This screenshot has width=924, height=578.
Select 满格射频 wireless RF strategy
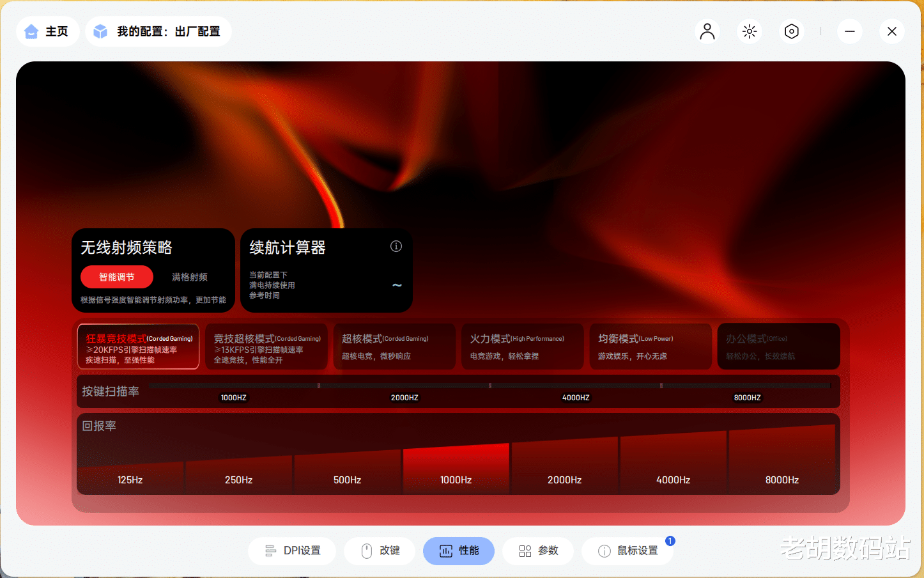click(x=190, y=277)
